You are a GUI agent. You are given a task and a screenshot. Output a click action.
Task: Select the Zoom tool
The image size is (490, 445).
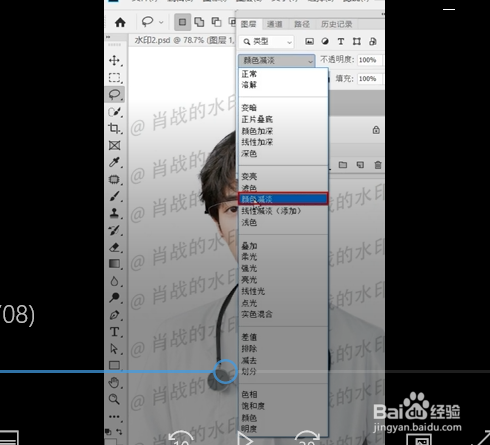(114, 399)
